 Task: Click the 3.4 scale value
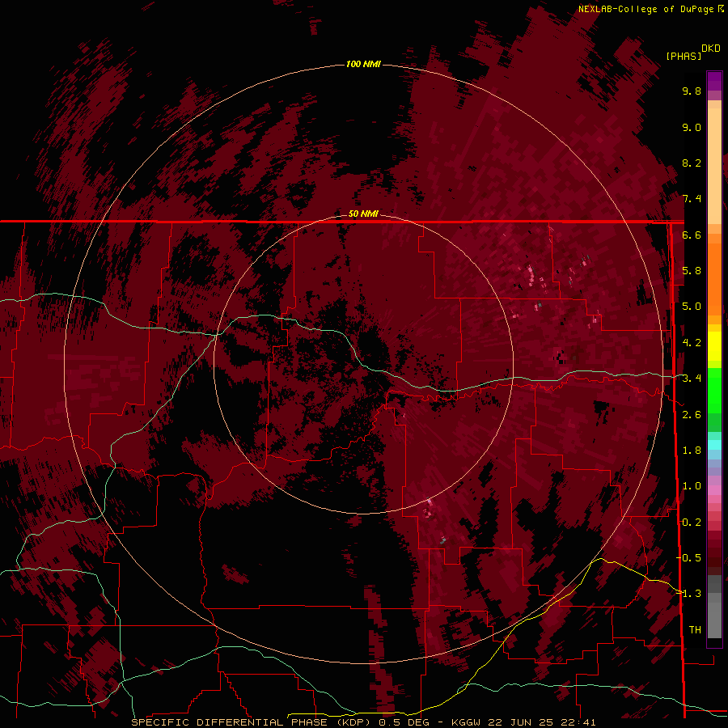click(x=692, y=379)
